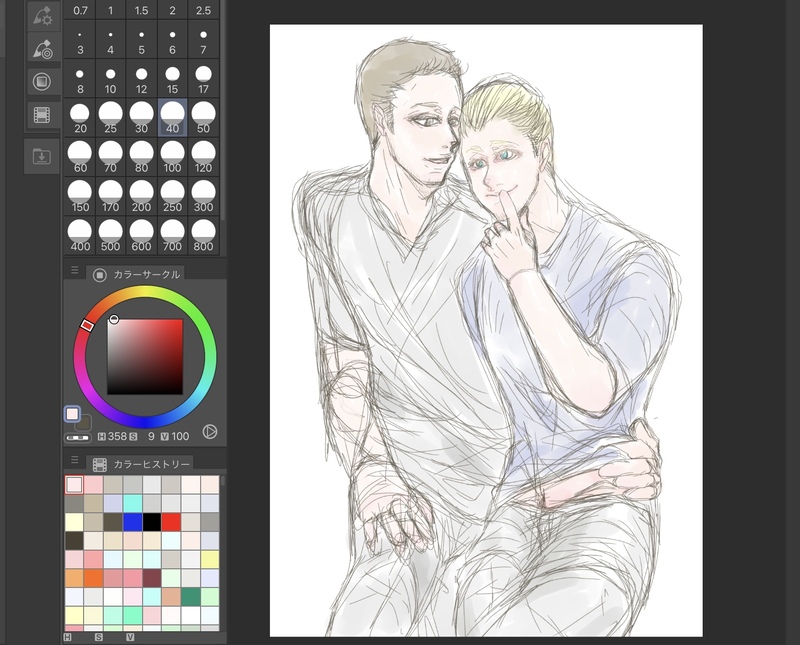800x645 pixels.
Task: Select brush size 400 preset
Action: 80,236
